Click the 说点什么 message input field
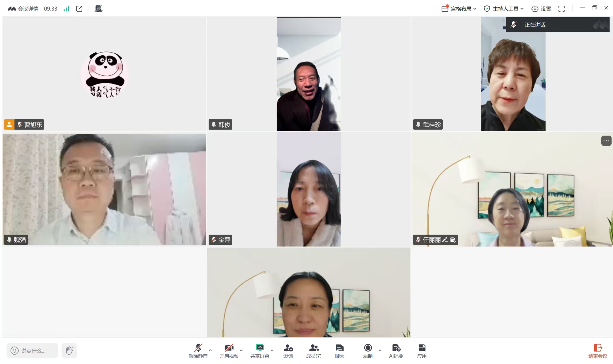613x364 pixels. pyautogui.click(x=33, y=351)
